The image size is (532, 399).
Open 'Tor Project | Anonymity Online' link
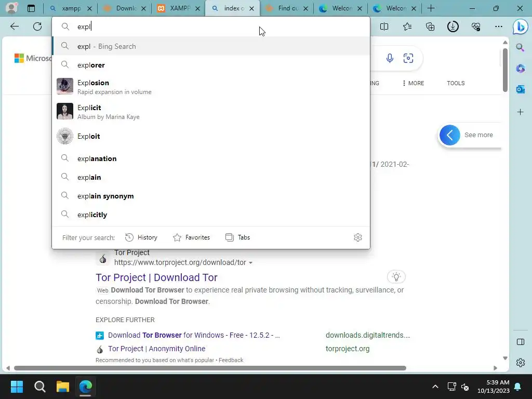[157, 349]
